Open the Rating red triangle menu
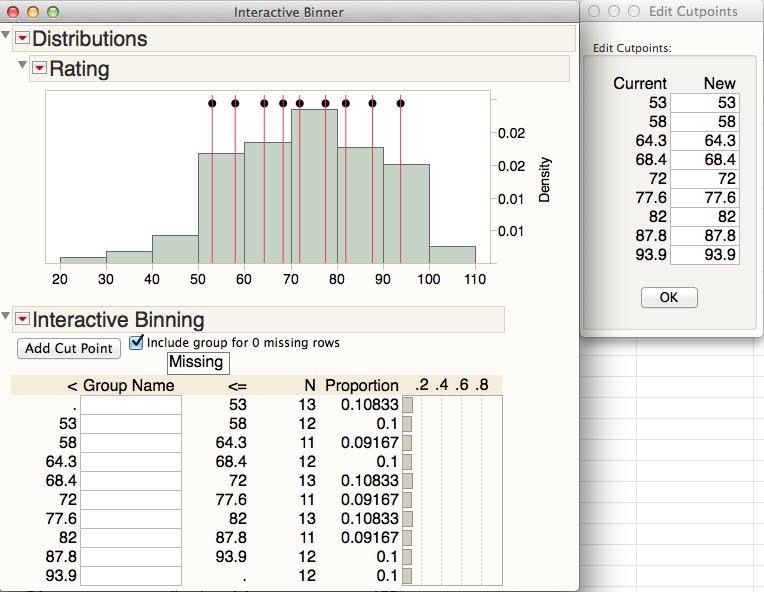Screen dimensions: 764x592 pos(39,69)
